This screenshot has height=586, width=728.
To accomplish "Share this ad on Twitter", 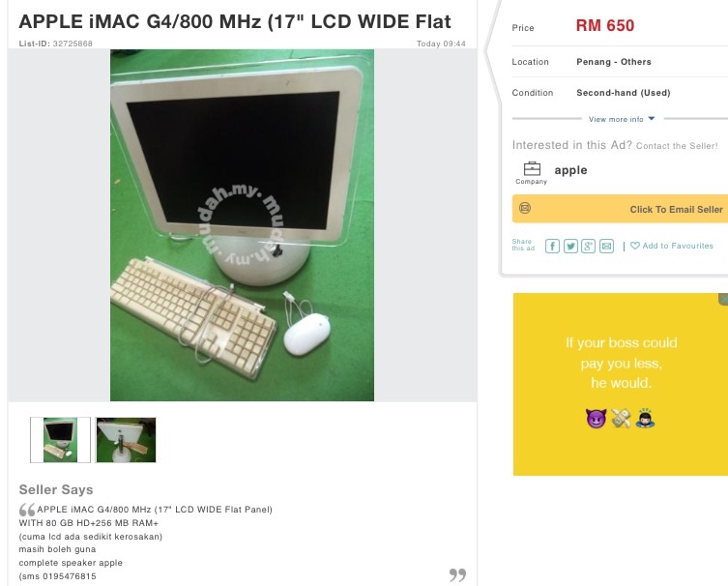I will [570, 247].
